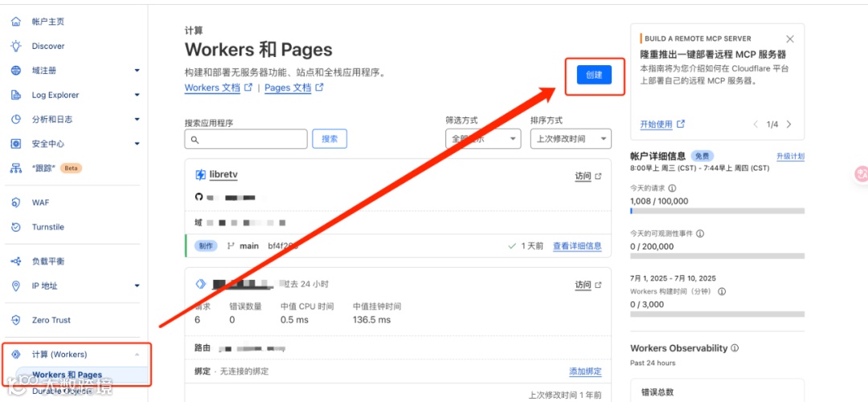Click 查看详细信息 on the libretv card
Screen dimensions: 868x402
(577, 246)
